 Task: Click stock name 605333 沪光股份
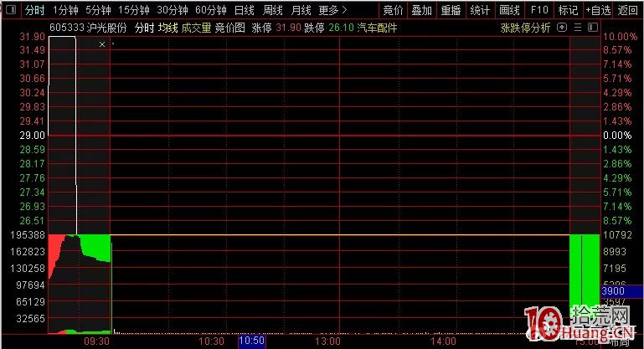pos(88,28)
